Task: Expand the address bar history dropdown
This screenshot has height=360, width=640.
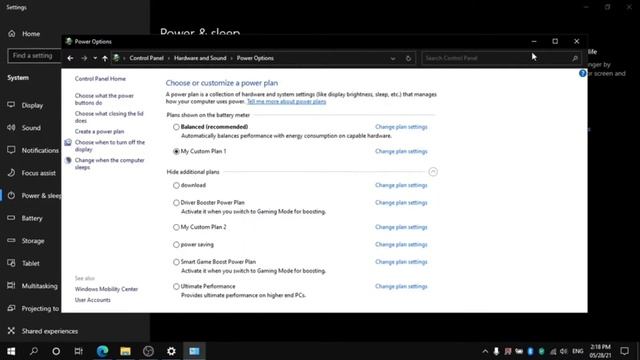Action: 393,58
